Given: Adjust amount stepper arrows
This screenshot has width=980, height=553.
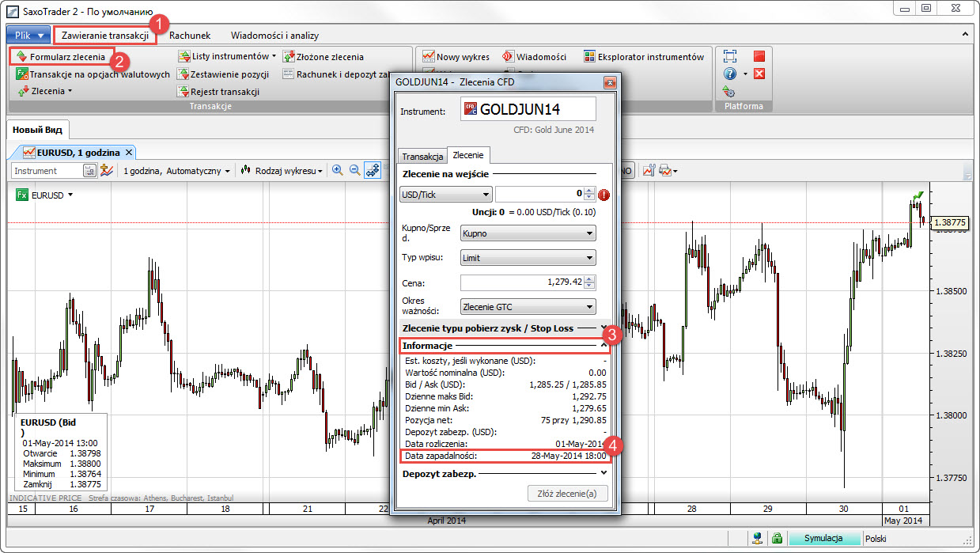Looking at the screenshot, I should pos(590,194).
